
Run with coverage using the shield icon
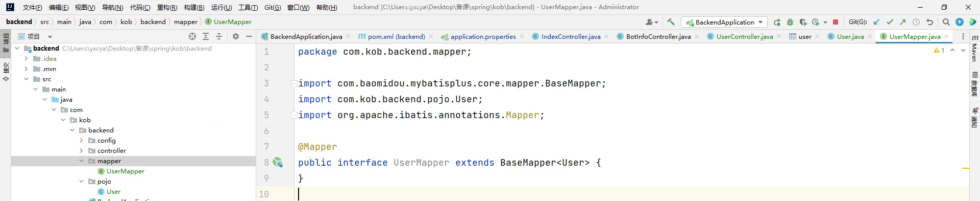pyautogui.click(x=803, y=22)
